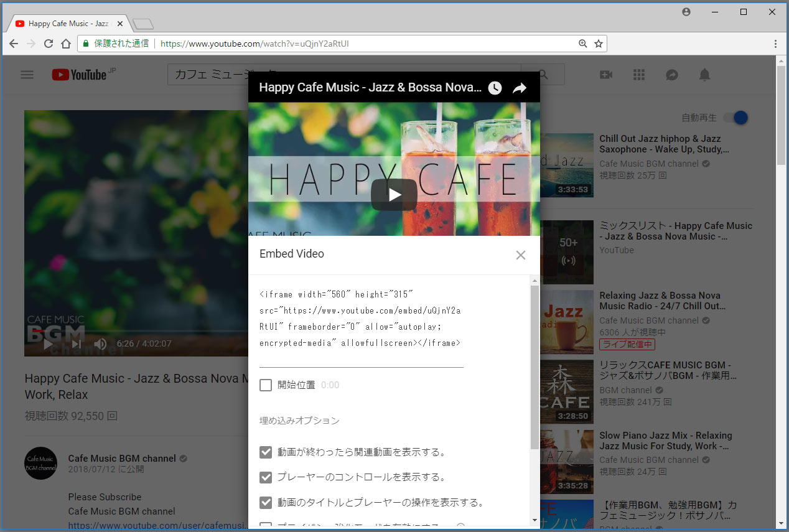The height and width of the screenshot is (532, 789).
Task: Click the 視聴回数 92,550 回 view count
Action: (x=71, y=416)
